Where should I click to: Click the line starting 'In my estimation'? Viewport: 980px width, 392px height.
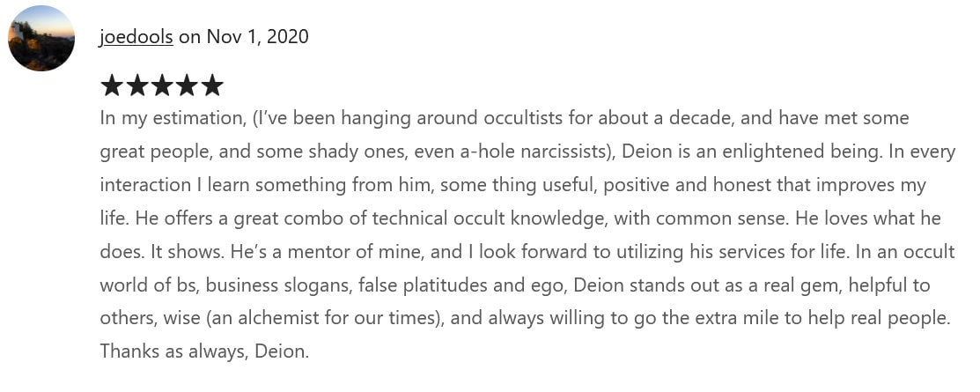[505, 119]
